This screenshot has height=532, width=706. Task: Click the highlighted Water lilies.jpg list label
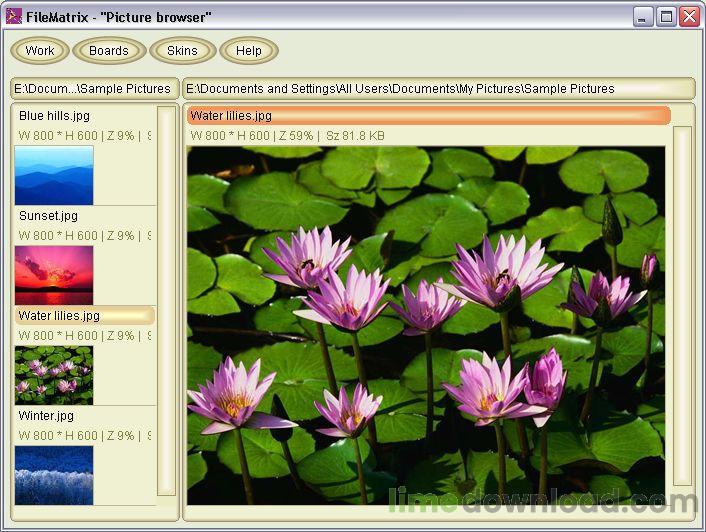click(60, 316)
